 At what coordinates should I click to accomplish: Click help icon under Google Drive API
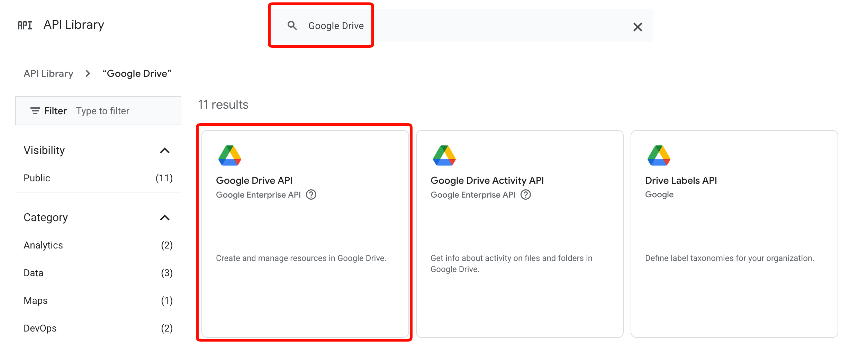pyautogui.click(x=311, y=195)
